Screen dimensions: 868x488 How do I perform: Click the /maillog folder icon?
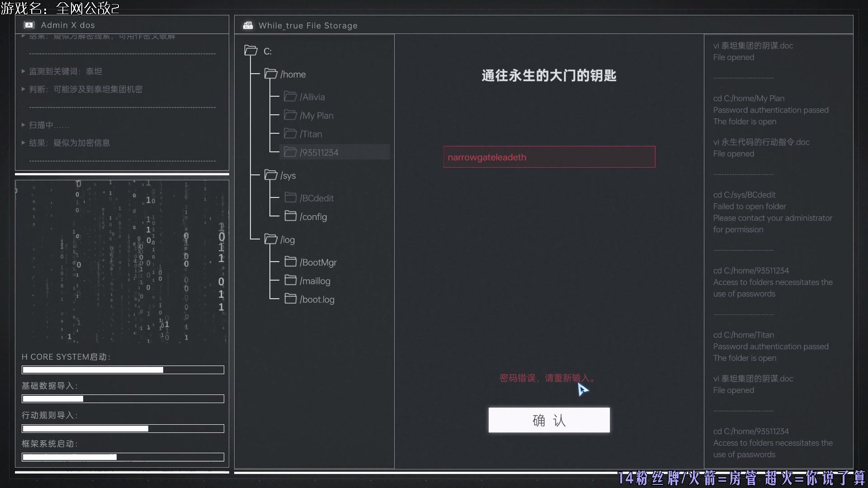(x=290, y=280)
